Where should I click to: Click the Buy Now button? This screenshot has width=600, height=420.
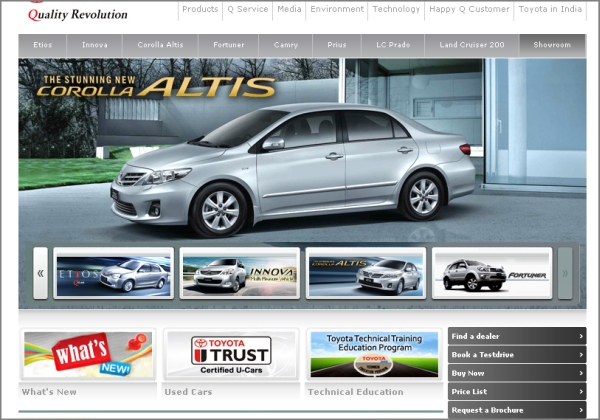(516, 373)
